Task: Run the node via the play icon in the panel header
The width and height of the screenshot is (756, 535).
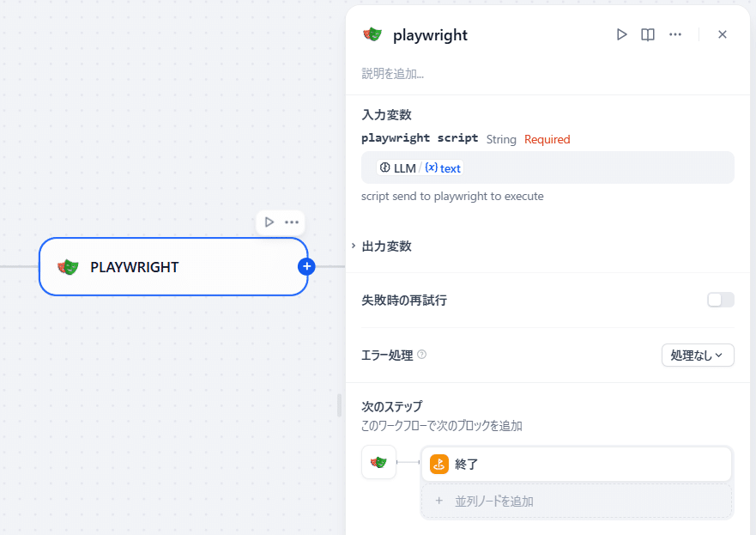Action: tap(621, 34)
